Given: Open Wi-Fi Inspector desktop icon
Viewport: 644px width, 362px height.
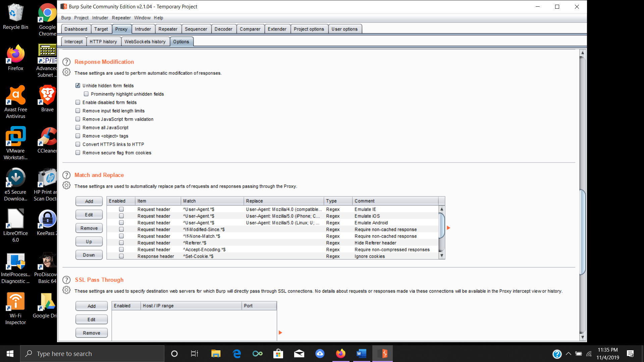Looking at the screenshot, I should [15, 308].
